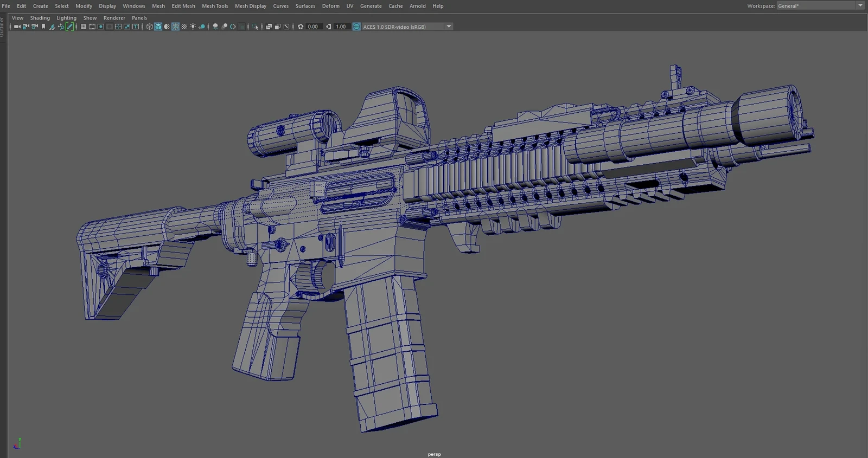Open the Deform menu

[x=330, y=6]
